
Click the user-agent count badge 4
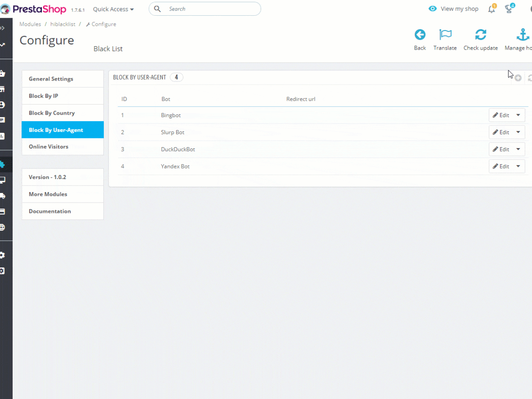click(x=176, y=78)
